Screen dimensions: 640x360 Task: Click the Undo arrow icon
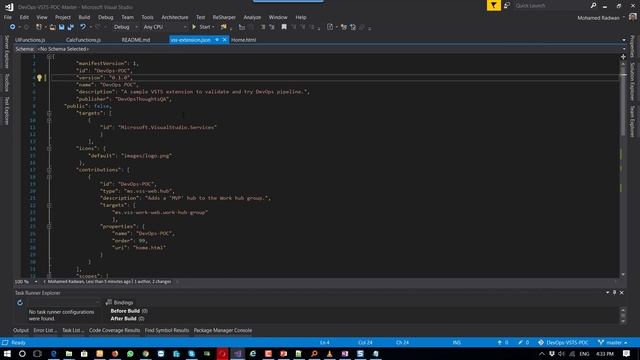(x=83, y=27)
